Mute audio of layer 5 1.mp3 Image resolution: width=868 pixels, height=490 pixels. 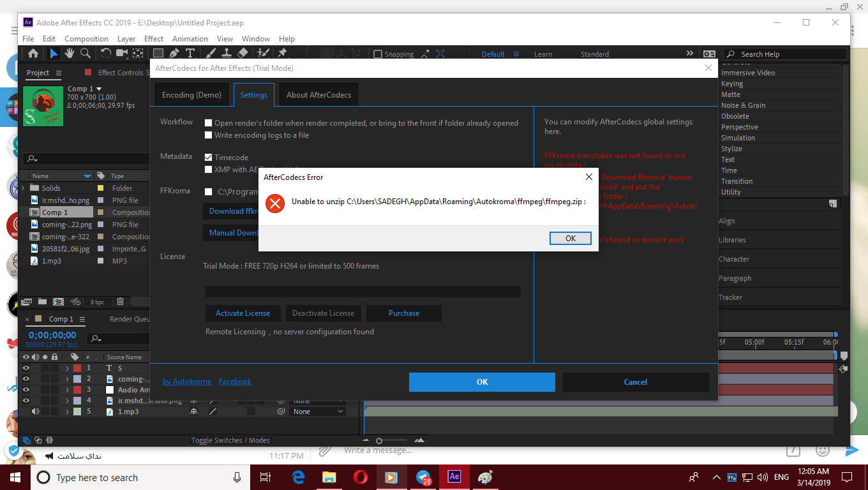coord(35,412)
